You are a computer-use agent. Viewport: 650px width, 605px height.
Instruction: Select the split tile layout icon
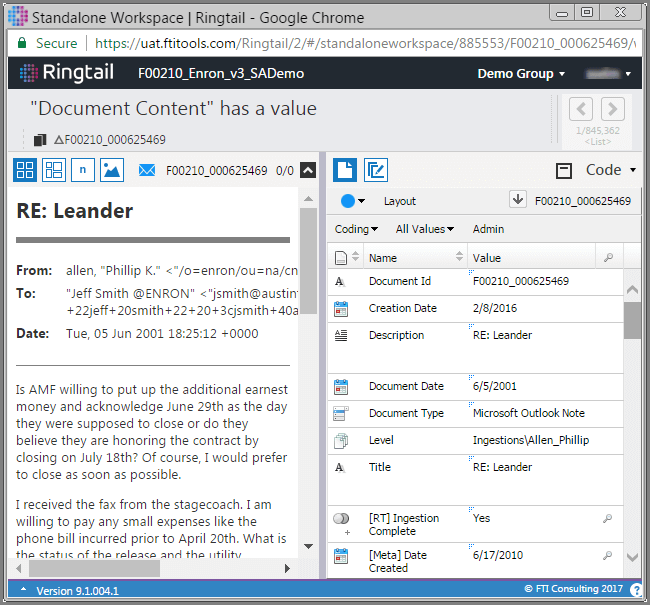click(x=54, y=170)
